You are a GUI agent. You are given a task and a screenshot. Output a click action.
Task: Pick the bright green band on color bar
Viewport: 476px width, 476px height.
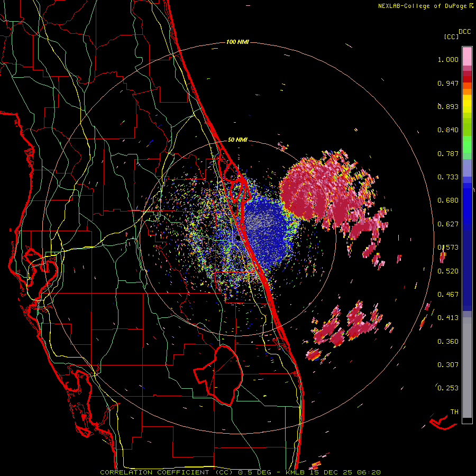[x=467, y=144]
